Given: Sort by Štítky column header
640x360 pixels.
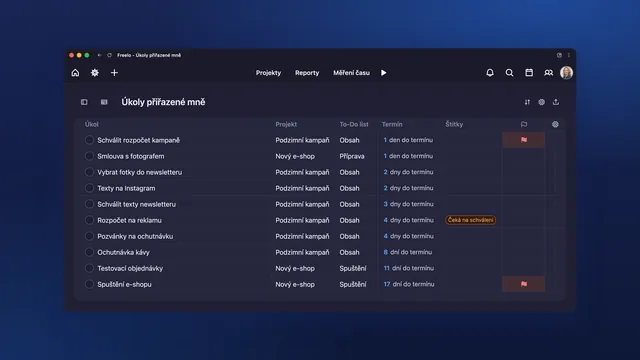Looking at the screenshot, I should pos(454,124).
